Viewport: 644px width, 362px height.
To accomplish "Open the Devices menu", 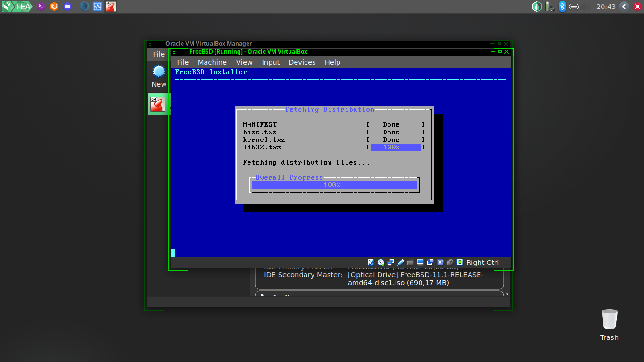I will click(302, 62).
